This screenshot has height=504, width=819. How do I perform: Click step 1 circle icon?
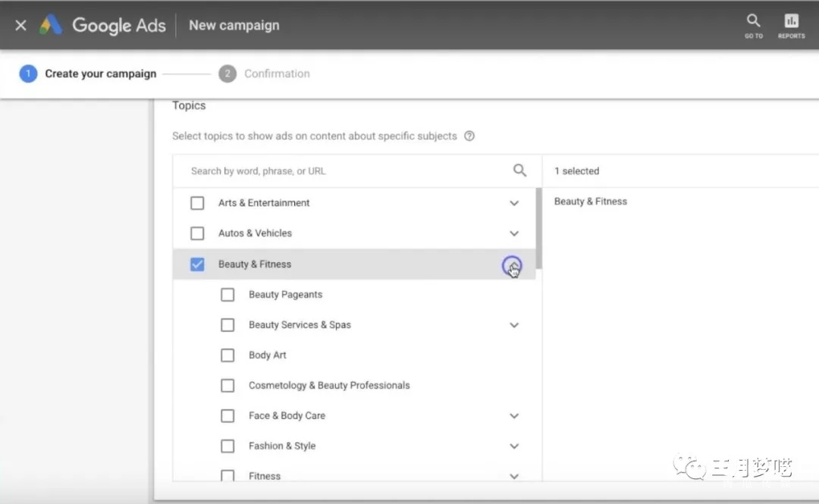point(28,74)
